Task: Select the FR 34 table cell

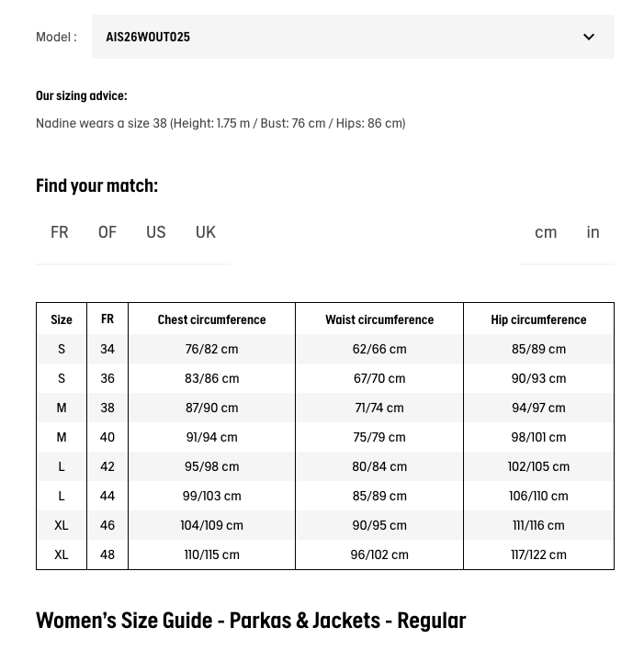Action: pyautogui.click(x=107, y=349)
